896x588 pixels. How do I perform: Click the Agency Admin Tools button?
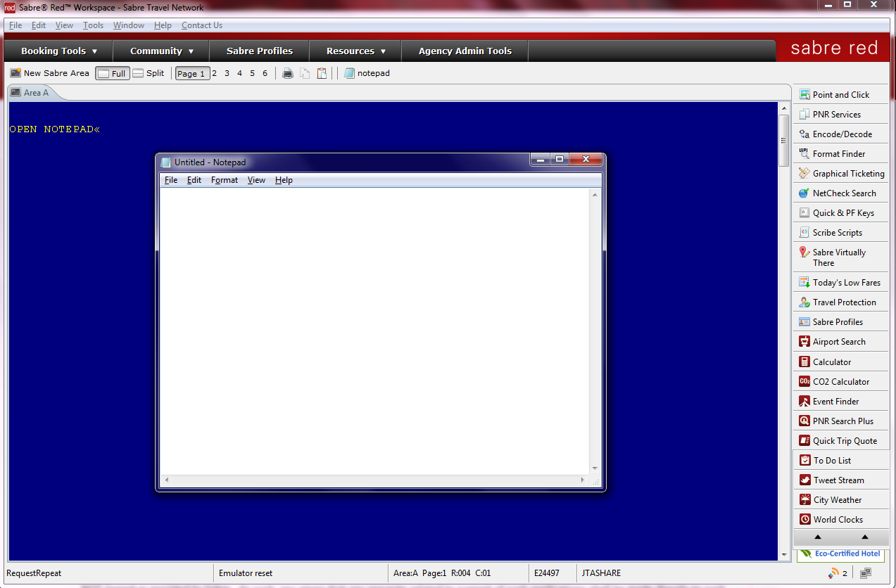click(465, 51)
